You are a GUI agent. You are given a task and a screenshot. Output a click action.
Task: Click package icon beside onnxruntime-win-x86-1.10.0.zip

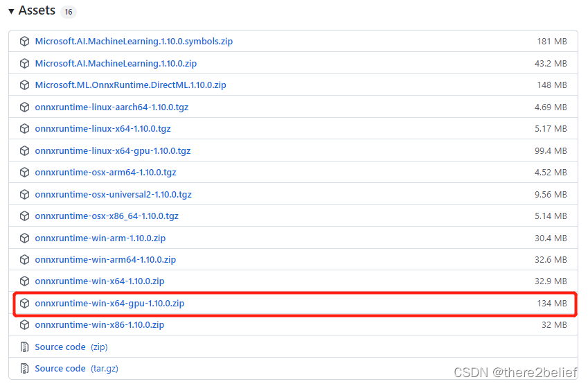click(x=24, y=324)
